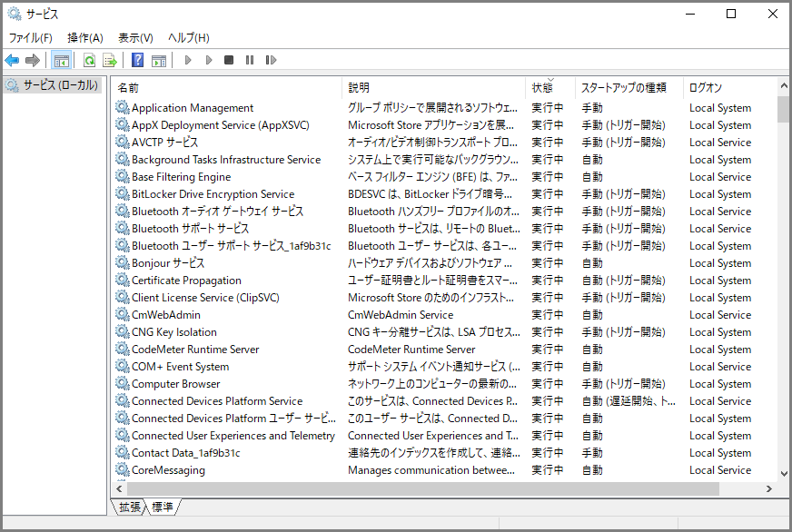Click the horizontal scrollbar left arrow
Viewport: 792px width, 532px height.
[x=119, y=488]
